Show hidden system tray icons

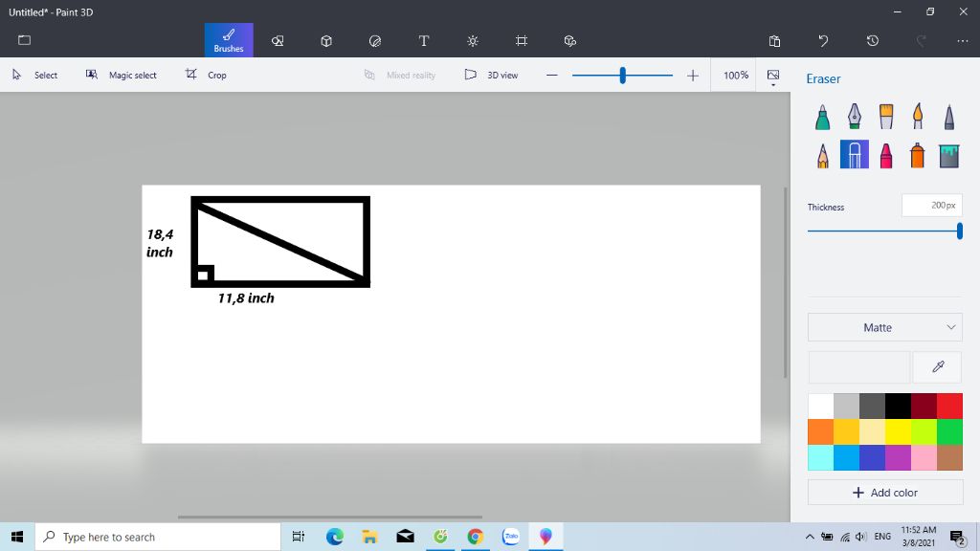[810, 537]
